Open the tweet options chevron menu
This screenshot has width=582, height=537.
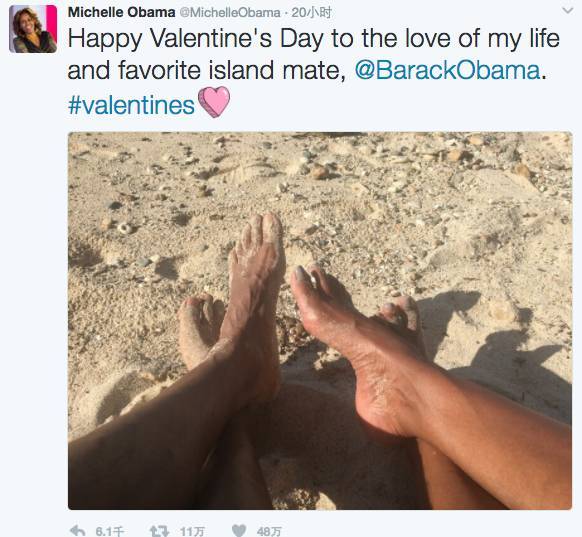pyautogui.click(x=568, y=11)
